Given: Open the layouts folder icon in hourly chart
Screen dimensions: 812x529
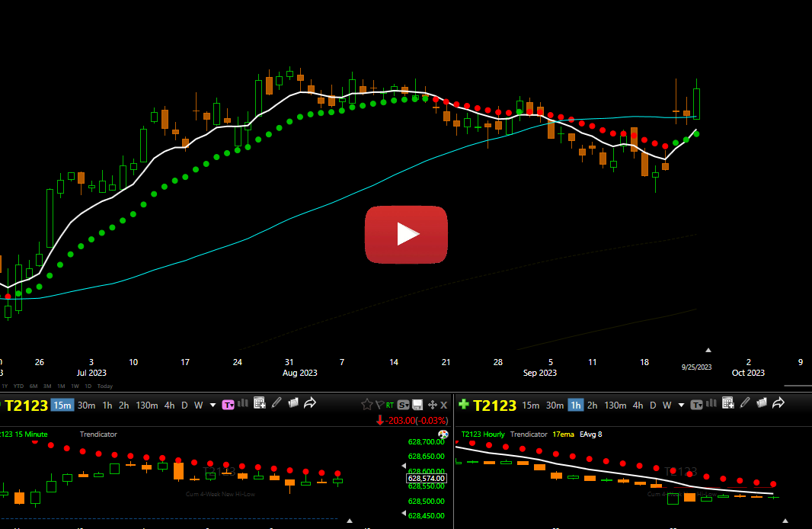Looking at the screenshot, I should tap(762, 403).
